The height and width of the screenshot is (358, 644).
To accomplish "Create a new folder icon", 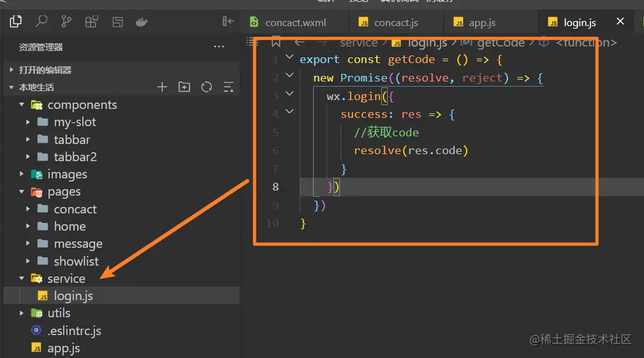I will (184, 87).
